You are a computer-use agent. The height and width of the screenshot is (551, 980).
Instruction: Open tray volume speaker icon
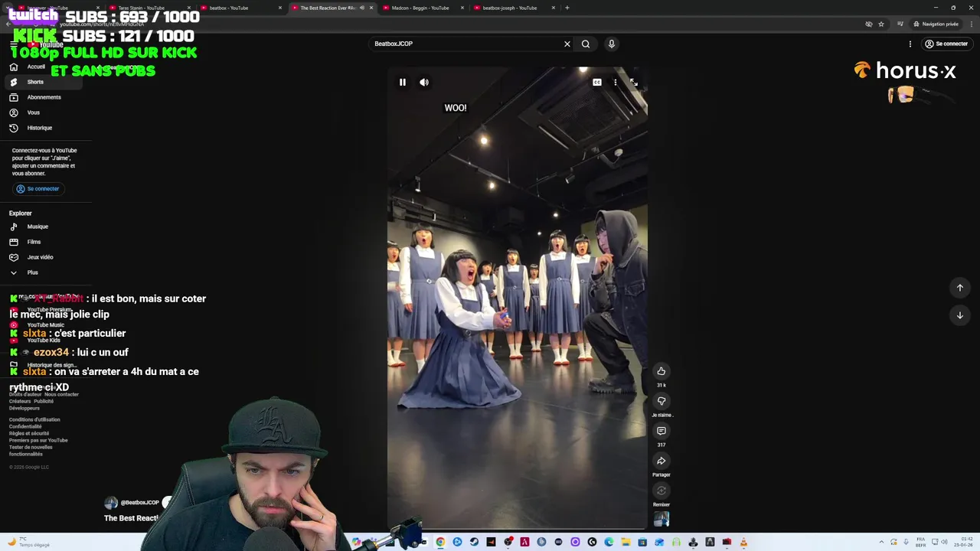tap(945, 542)
